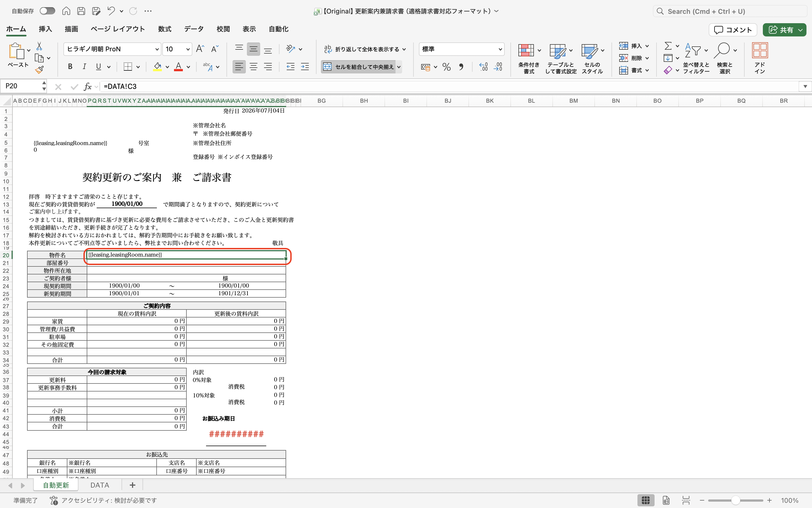
Task: Open the Data (データ) ribbon tab
Action: pyautogui.click(x=194, y=29)
